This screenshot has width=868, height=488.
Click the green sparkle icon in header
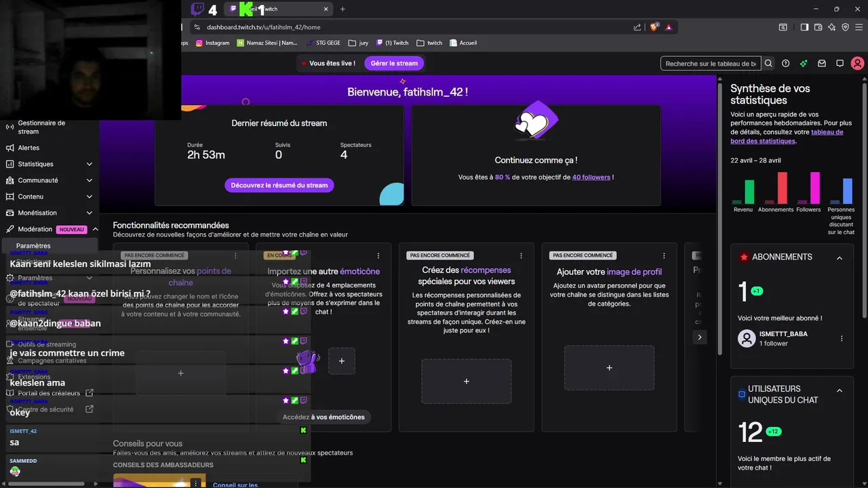click(804, 63)
